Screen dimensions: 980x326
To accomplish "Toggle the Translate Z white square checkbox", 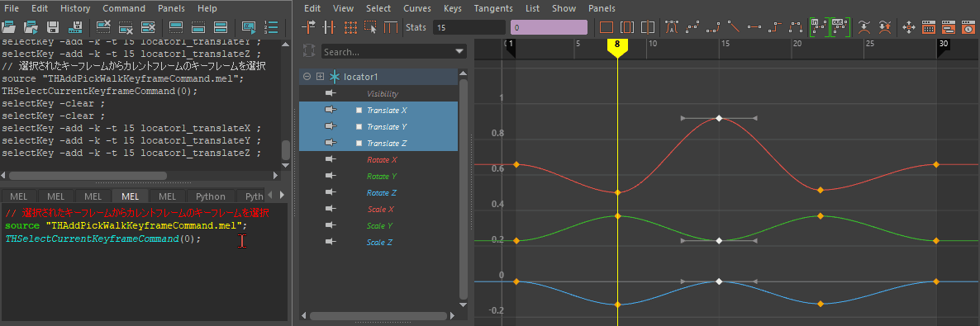I will pyautogui.click(x=359, y=143).
